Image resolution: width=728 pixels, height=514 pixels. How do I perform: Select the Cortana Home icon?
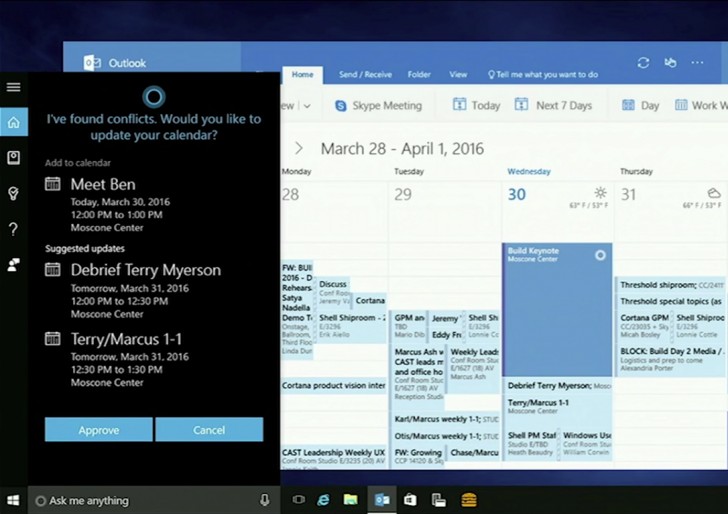tap(14, 122)
